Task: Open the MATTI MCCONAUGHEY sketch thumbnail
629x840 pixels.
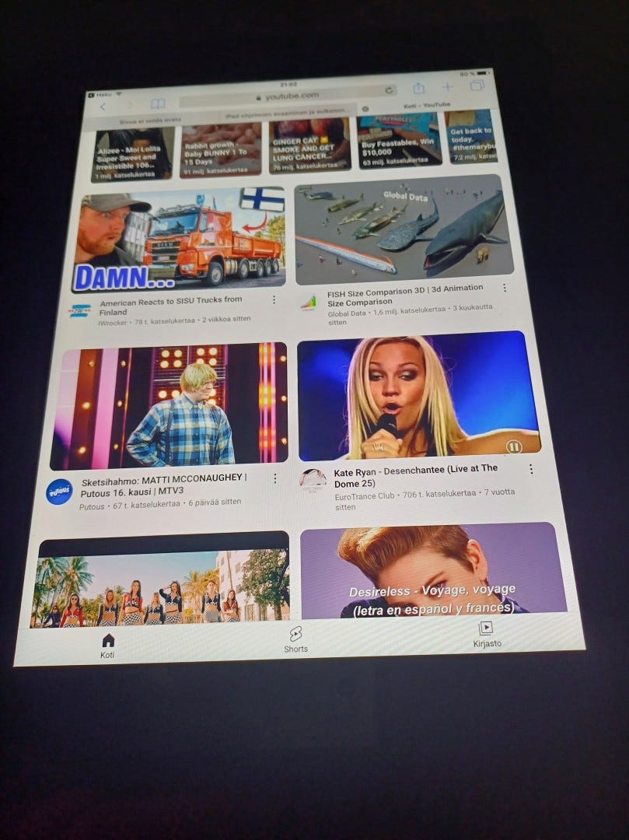Action: (169, 407)
